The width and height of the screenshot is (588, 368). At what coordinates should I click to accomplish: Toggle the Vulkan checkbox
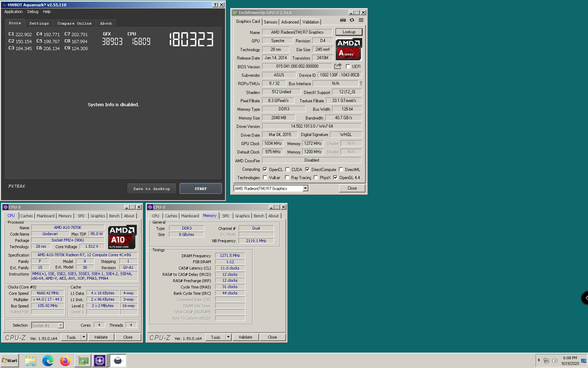265,177
